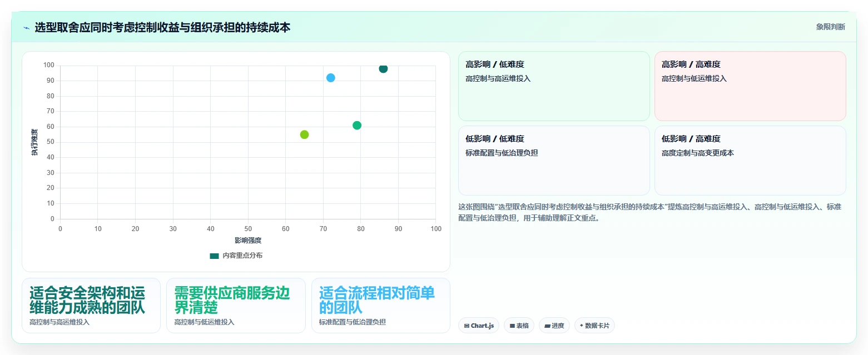Click 高控制与低运维投入 in the pink quadrant card
This screenshot has height=355, width=868.
[x=695, y=78]
